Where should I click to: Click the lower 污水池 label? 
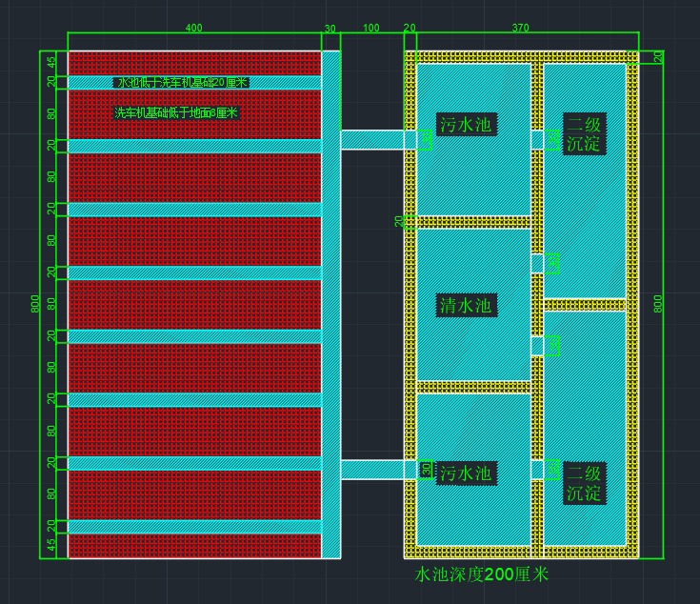(x=466, y=473)
